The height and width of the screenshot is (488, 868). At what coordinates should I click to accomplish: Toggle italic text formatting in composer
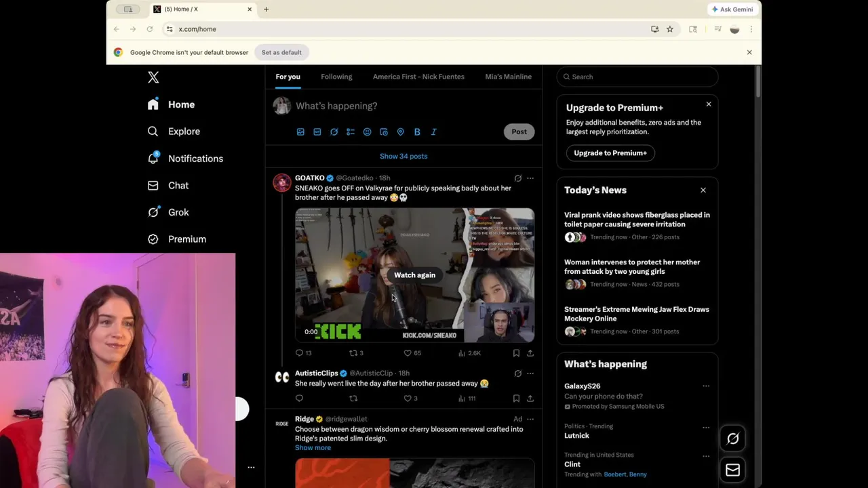point(433,132)
